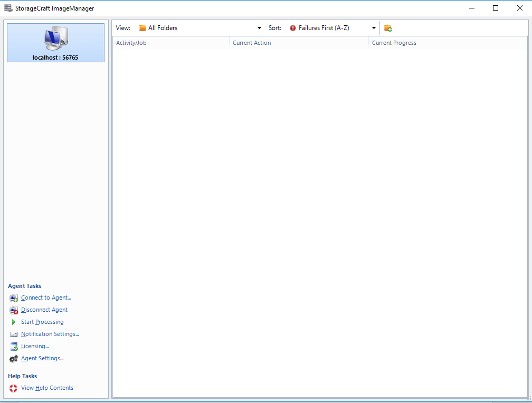532x403 pixels.
Task: Open the Licensing dialog
Action: coord(35,346)
